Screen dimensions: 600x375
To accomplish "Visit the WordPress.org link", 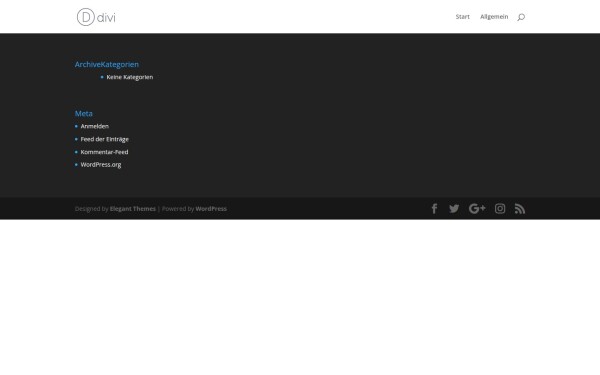I will click(101, 165).
